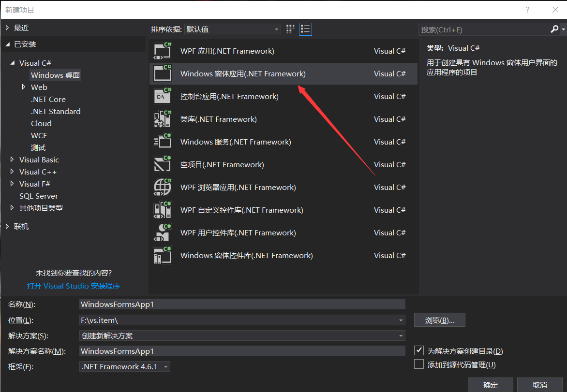Open the 框架 .NET Framework 4.6.1 dropdown

(125, 367)
